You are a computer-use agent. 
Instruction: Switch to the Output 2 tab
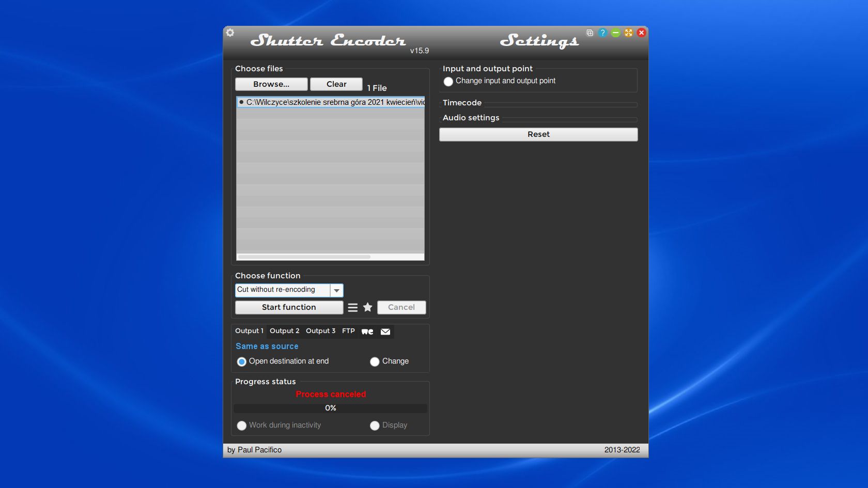point(284,331)
